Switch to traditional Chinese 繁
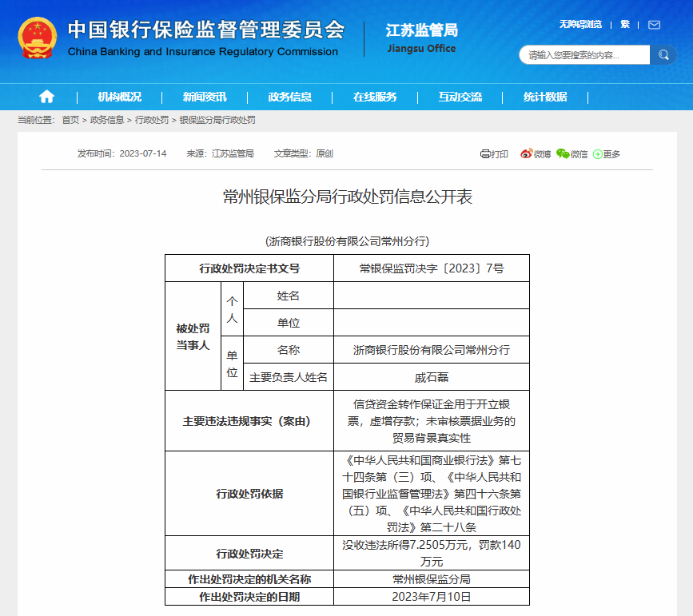The width and height of the screenshot is (693, 616). (625, 25)
